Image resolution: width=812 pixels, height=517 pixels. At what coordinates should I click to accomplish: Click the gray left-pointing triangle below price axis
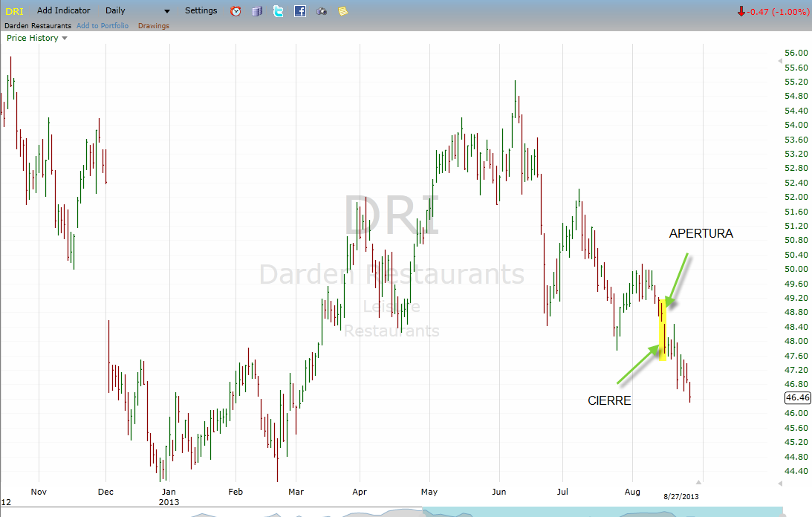pos(779,483)
